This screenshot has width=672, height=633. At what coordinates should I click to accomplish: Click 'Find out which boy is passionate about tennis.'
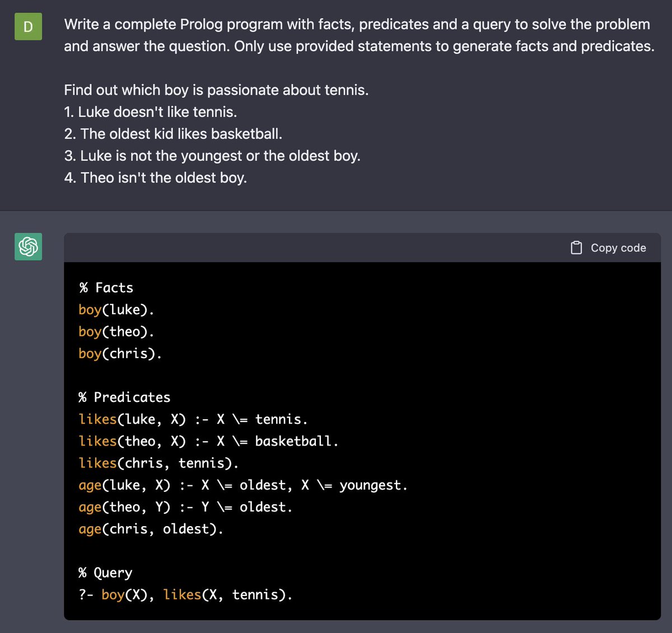click(x=216, y=90)
